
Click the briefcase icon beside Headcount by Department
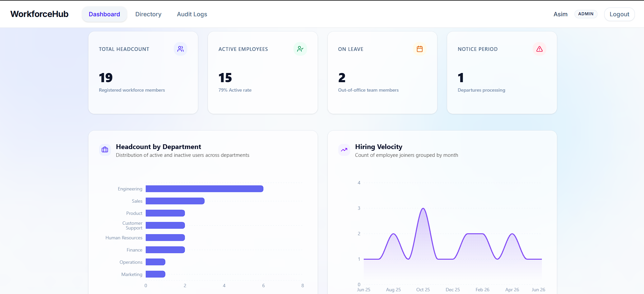[x=105, y=150]
